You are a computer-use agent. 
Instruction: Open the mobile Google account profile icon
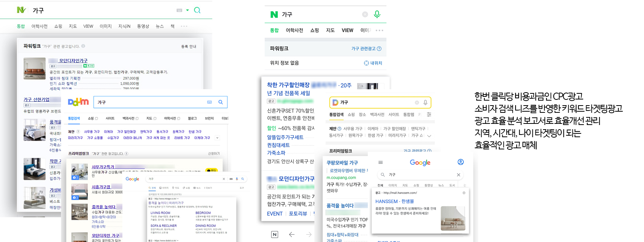[460, 162]
